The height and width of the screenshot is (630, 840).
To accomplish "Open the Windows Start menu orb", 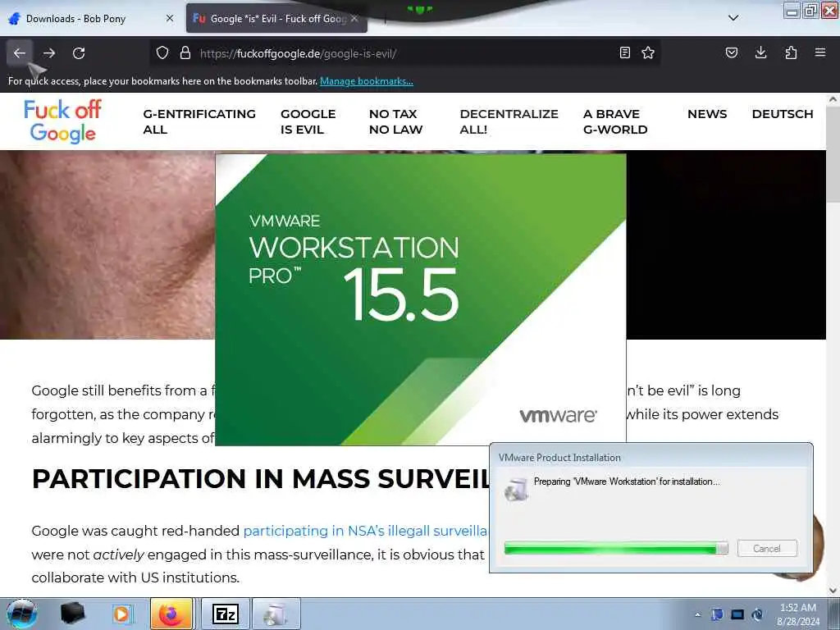I will tap(22, 614).
